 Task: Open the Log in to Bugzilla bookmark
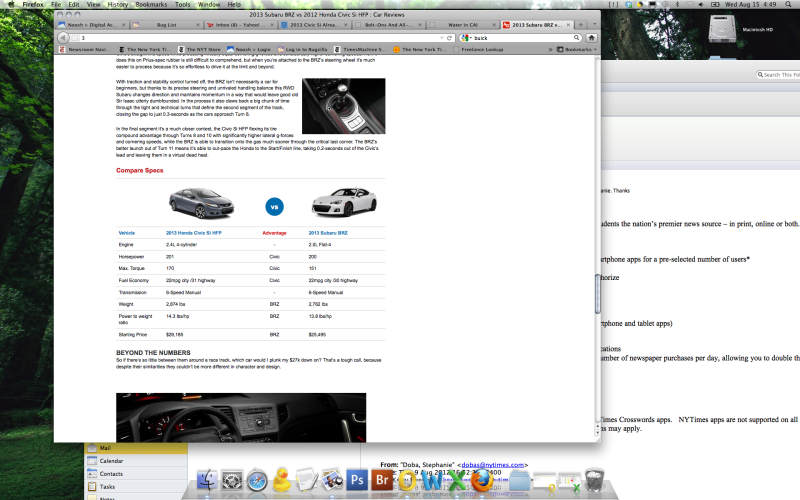click(302, 49)
